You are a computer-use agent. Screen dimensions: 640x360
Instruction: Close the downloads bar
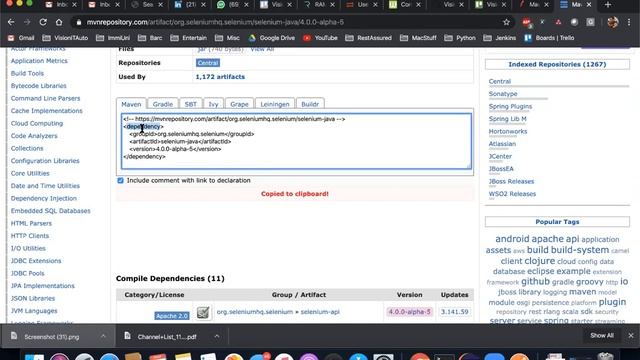point(631,336)
